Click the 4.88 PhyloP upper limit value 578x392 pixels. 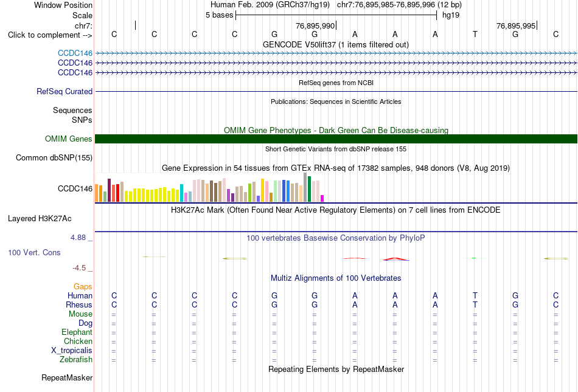tap(78, 238)
